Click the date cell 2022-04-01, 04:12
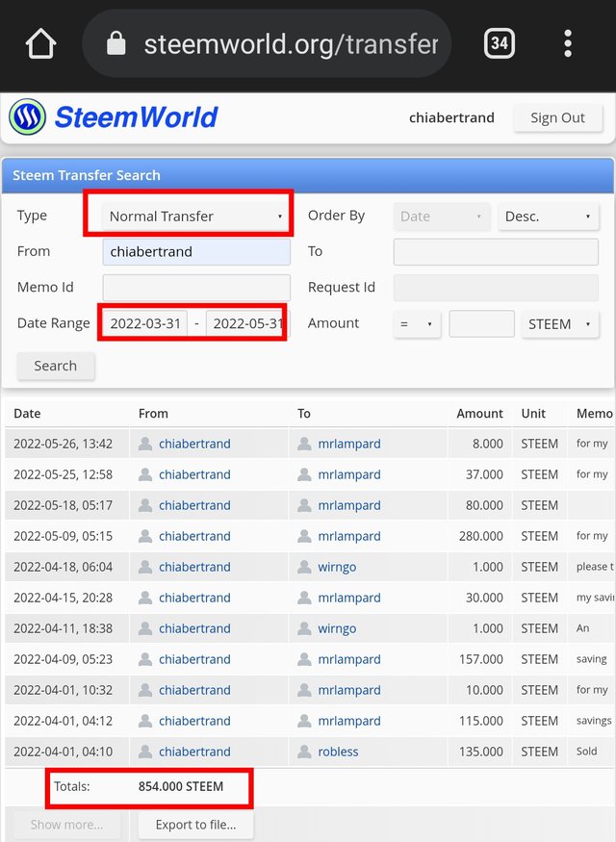 (x=63, y=721)
